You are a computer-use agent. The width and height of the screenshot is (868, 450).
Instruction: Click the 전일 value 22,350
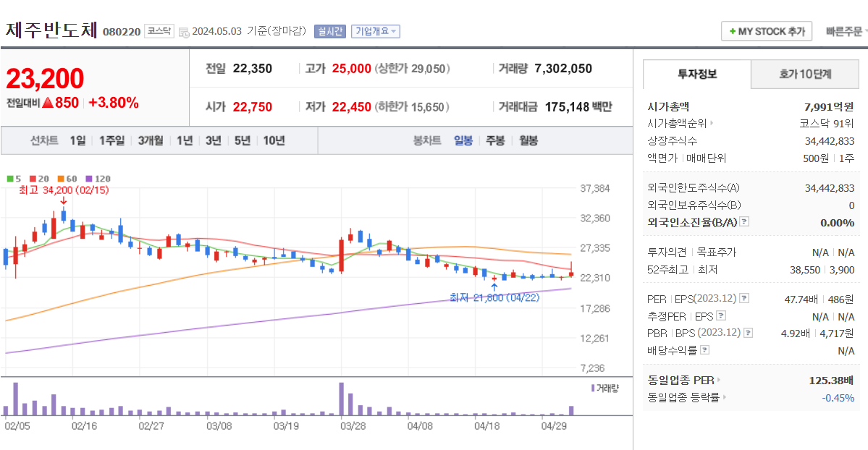coord(253,69)
